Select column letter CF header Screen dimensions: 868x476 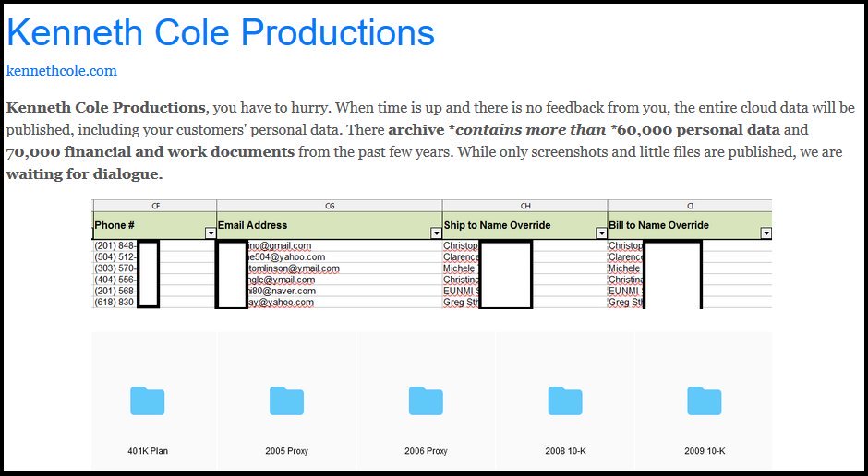point(155,206)
